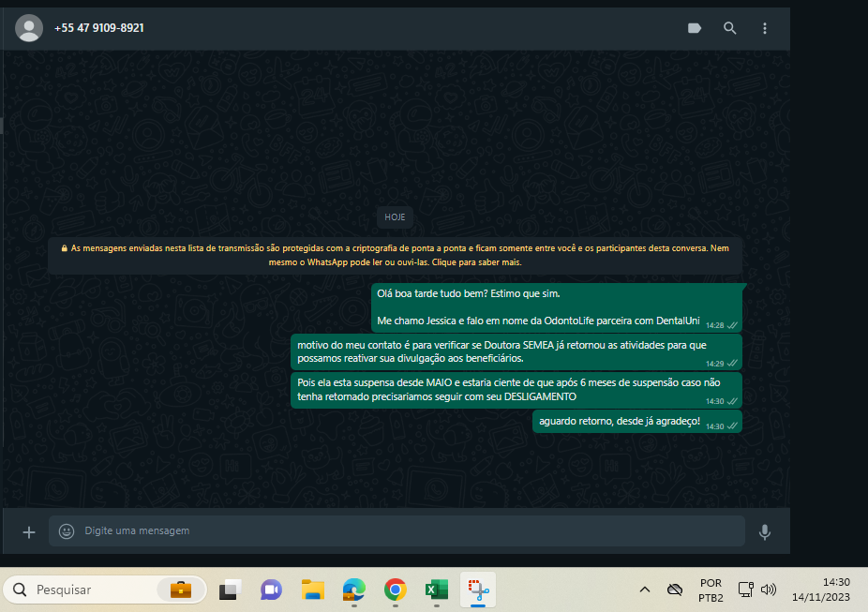868x612 pixels.
Task: Open Task View in taskbar
Action: tap(230, 590)
